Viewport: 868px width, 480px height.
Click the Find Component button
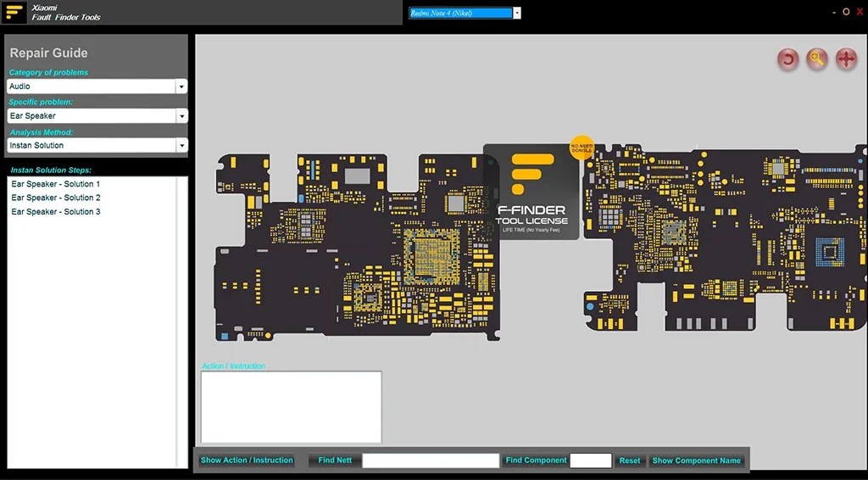(x=536, y=460)
